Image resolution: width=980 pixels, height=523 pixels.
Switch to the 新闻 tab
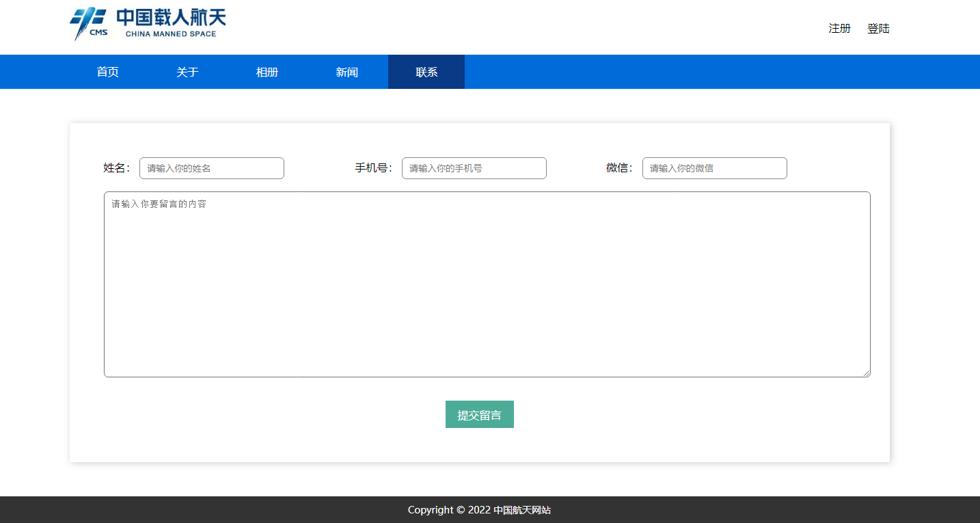(347, 72)
